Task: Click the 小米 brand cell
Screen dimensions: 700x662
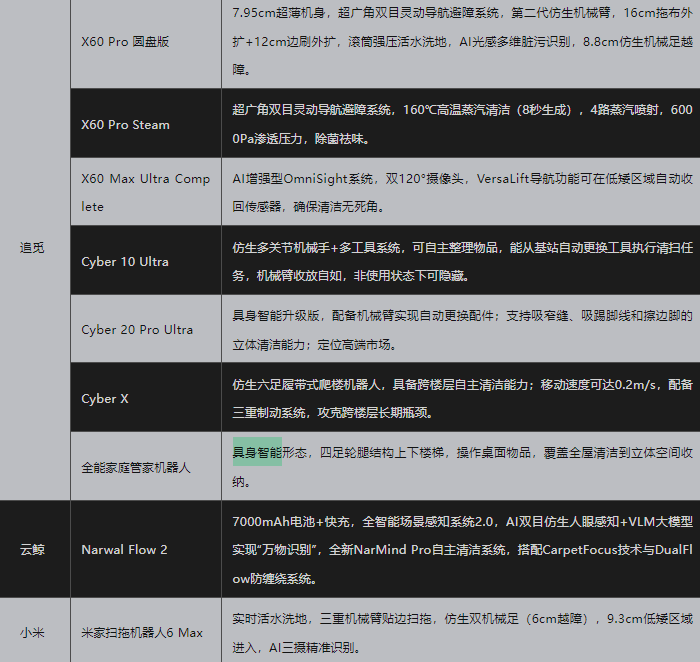Action: pos(33,632)
